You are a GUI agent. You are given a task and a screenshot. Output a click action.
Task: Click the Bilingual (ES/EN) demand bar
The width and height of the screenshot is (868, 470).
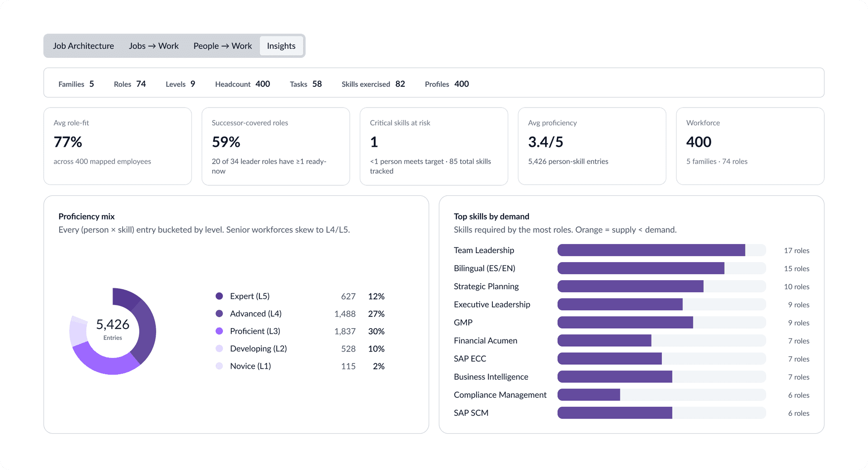click(661, 268)
